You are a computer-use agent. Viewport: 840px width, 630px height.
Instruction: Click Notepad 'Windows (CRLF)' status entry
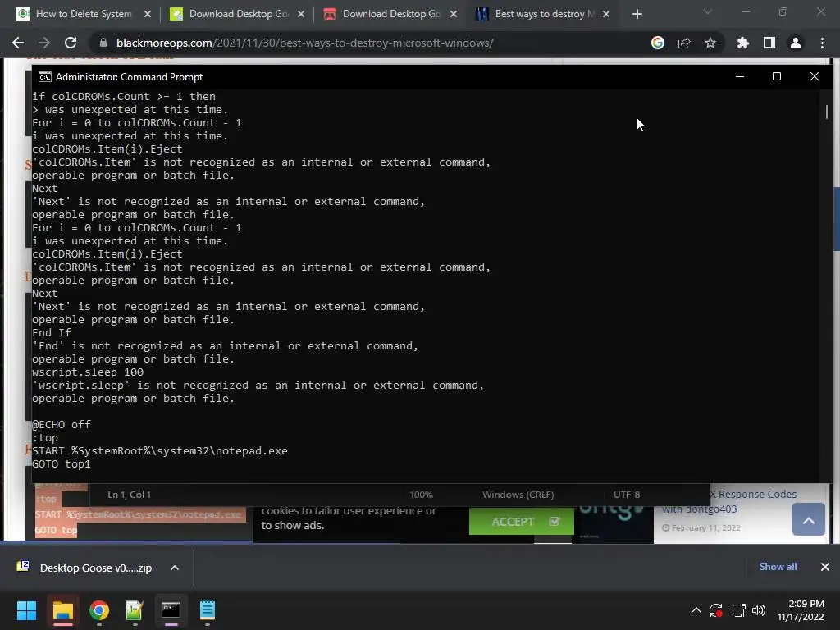point(518,495)
